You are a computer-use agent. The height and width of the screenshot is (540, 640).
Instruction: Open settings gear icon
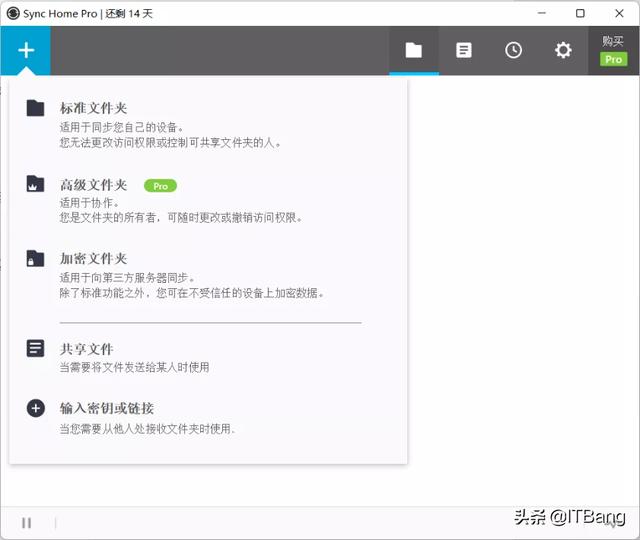tap(563, 51)
